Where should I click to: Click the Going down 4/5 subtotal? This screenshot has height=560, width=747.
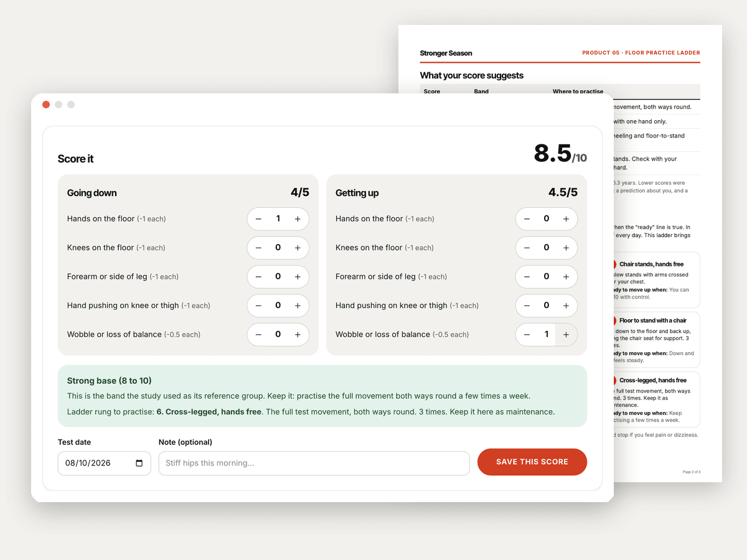300,192
